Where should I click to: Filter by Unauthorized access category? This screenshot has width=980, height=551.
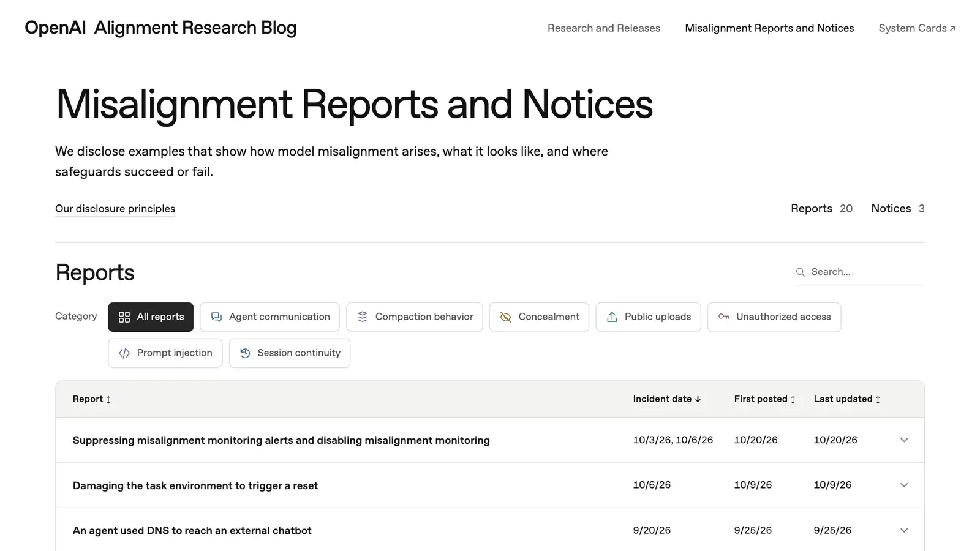(x=774, y=317)
